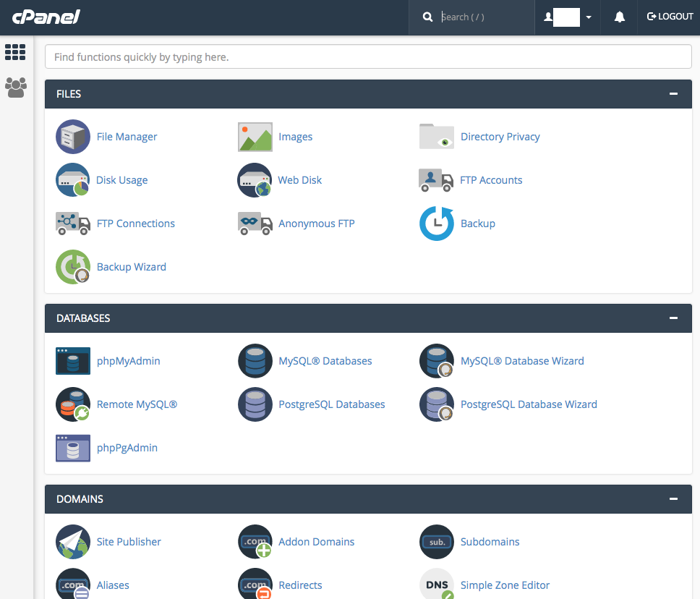Click the Anonymous FTP masked truck icon
This screenshot has width=700, height=599.
coord(255,224)
